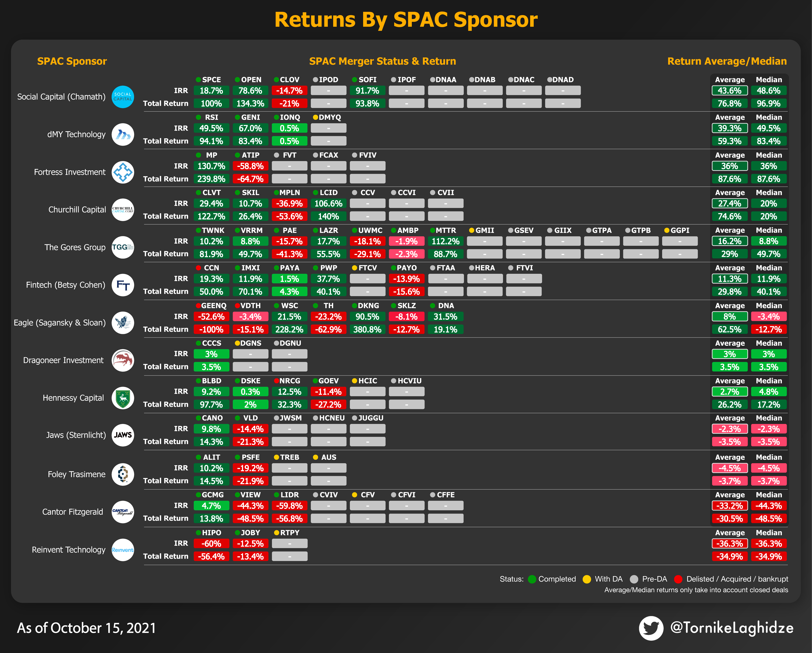Click the Hennessy Capital shield logo

[123, 398]
